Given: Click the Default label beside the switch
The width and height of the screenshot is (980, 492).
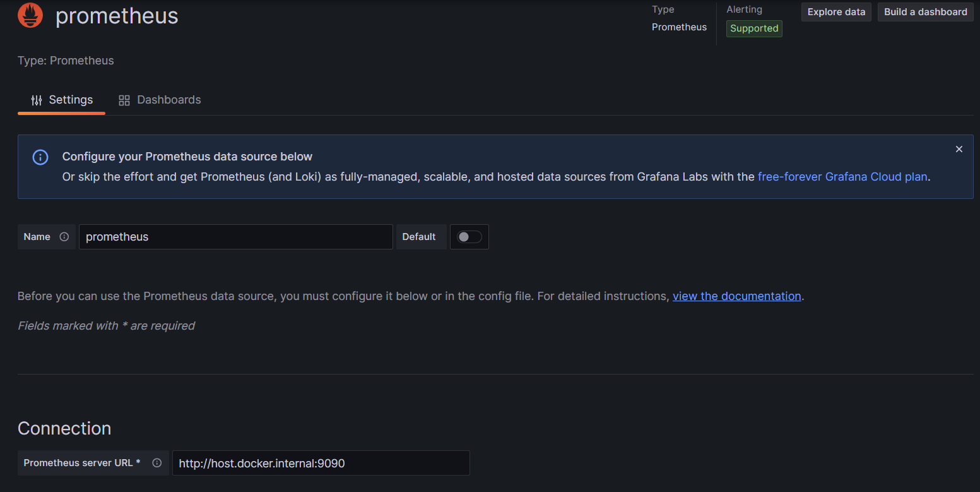Looking at the screenshot, I should click(419, 237).
